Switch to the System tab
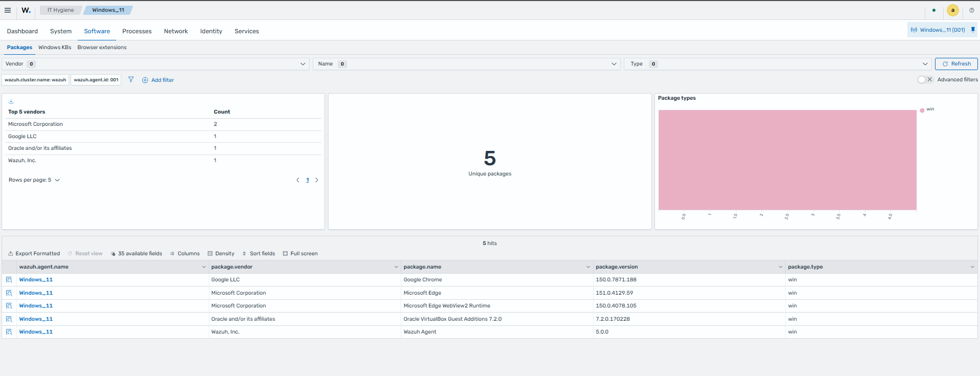 (61, 31)
